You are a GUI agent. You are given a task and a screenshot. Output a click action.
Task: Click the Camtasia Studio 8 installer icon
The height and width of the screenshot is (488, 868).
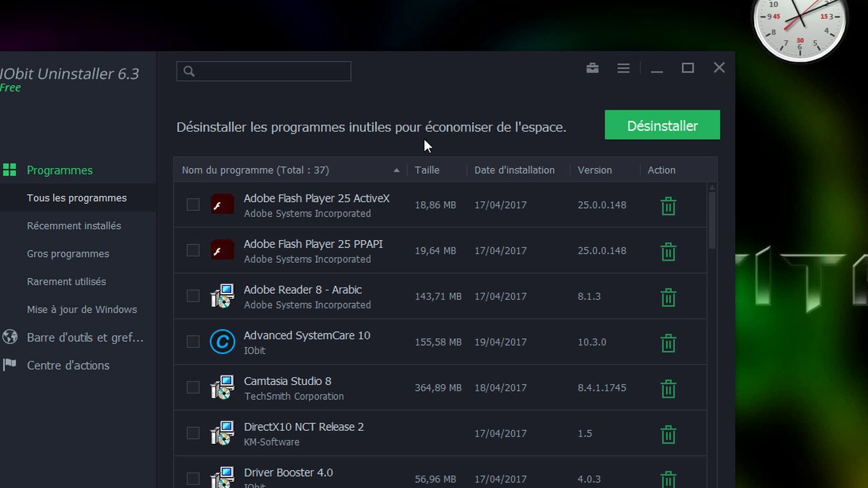click(x=222, y=388)
